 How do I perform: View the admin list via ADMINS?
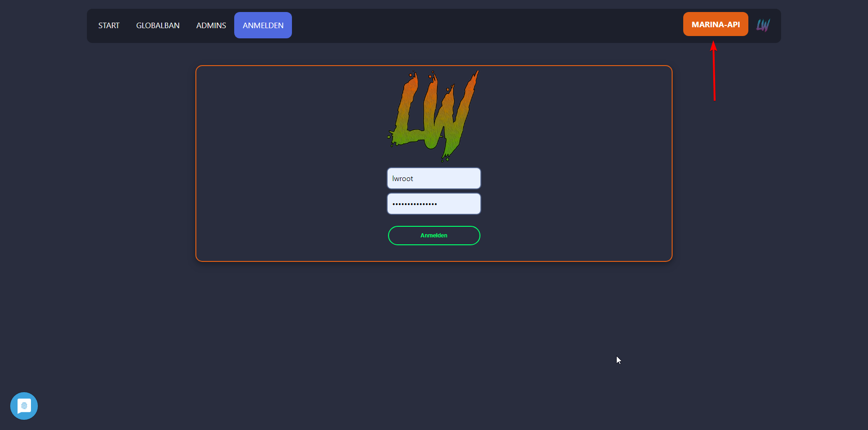pyautogui.click(x=211, y=25)
